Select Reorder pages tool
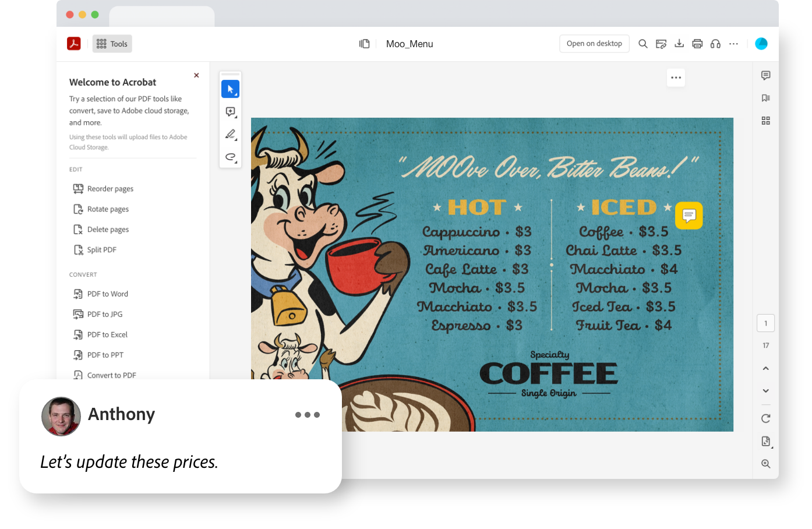812x529 pixels. [x=104, y=189]
